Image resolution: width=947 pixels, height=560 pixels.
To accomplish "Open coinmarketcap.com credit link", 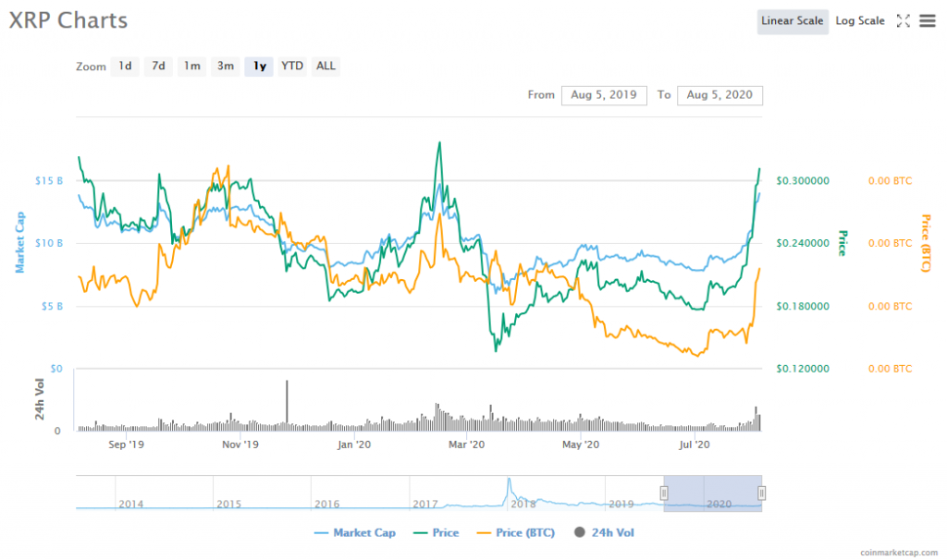I will point(899,553).
